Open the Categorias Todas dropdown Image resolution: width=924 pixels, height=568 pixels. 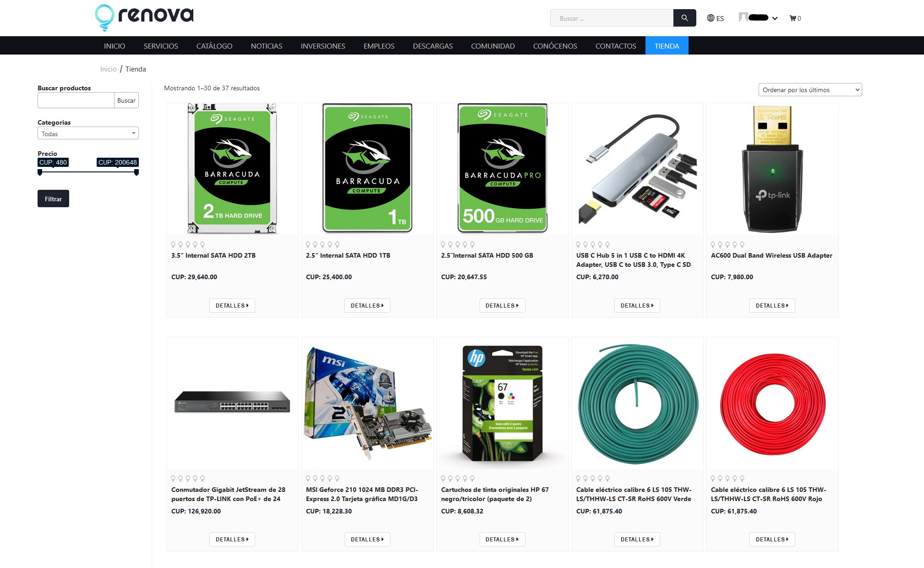88,133
